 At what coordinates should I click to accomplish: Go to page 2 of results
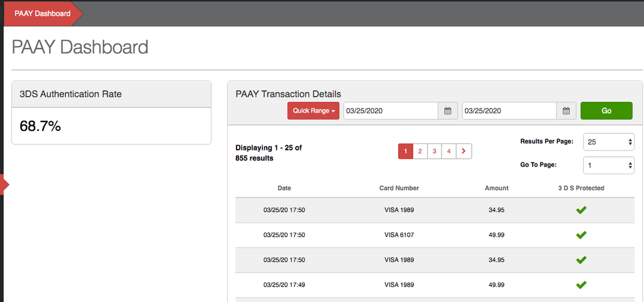[x=420, y=152]
